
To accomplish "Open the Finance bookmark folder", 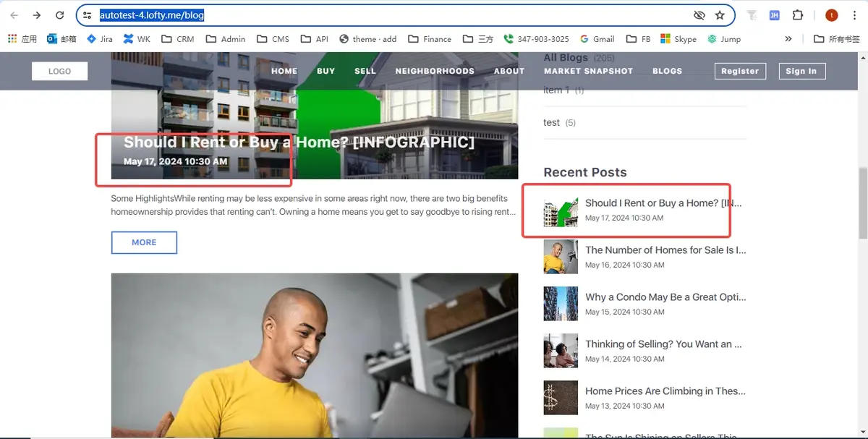I will (430, 39).
